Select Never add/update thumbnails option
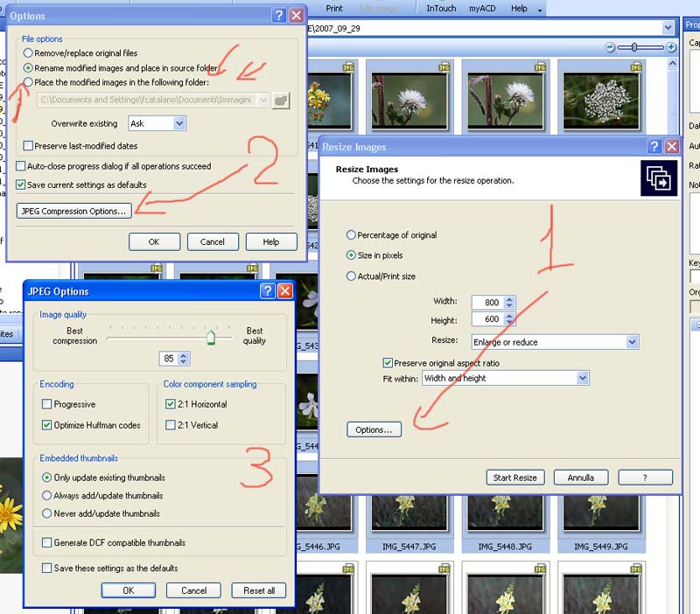Viewport: 700px width, 614px height. click(46, 513)
